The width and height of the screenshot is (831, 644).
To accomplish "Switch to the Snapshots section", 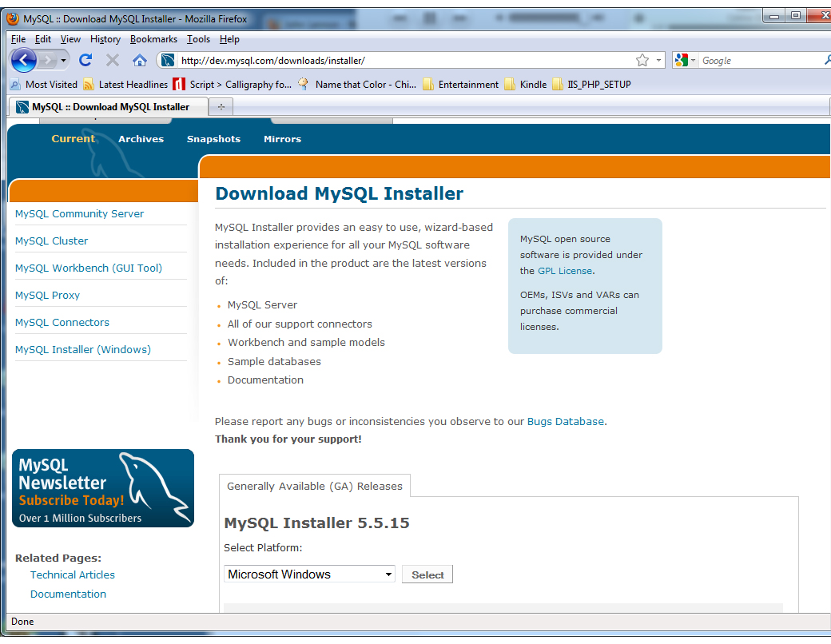I will (x=213, y=139).
